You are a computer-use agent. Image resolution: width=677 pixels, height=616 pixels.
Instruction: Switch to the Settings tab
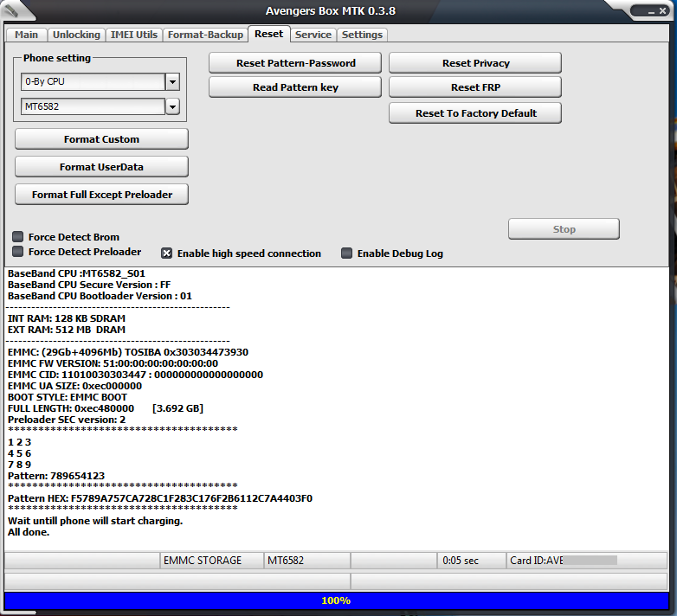(x=362, y=35)
